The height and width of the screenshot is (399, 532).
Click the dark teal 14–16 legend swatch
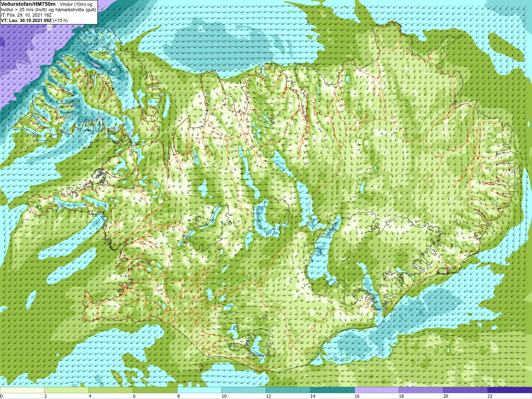click(332, 390)
